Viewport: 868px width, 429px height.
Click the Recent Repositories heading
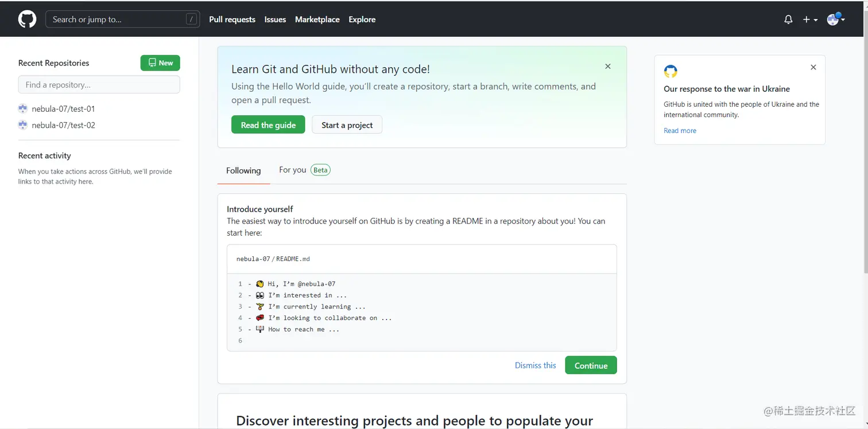[x=54, y=63]
